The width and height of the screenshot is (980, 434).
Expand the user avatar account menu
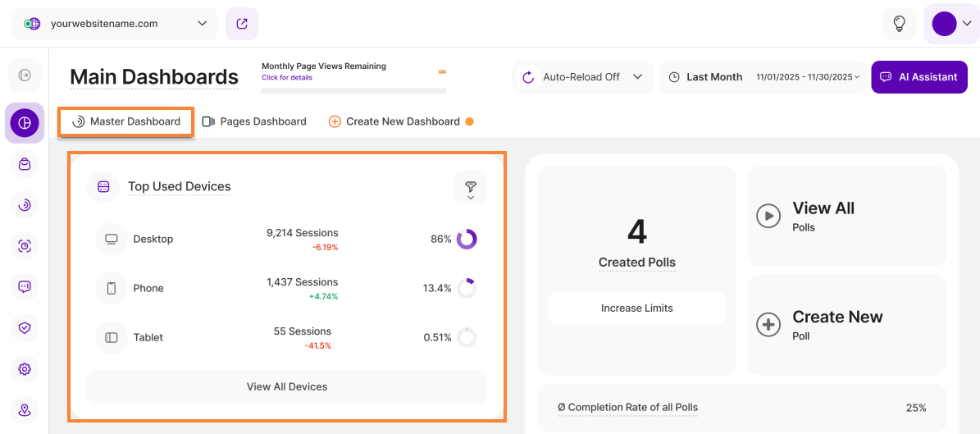coord(951,24)
